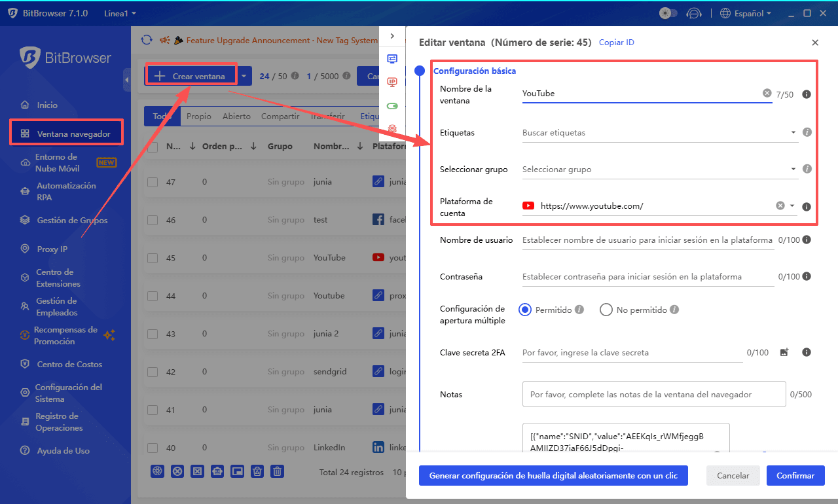Screen dimensions: 838x504
Task: Click the Copiar ID link
Action: (616, 43)
